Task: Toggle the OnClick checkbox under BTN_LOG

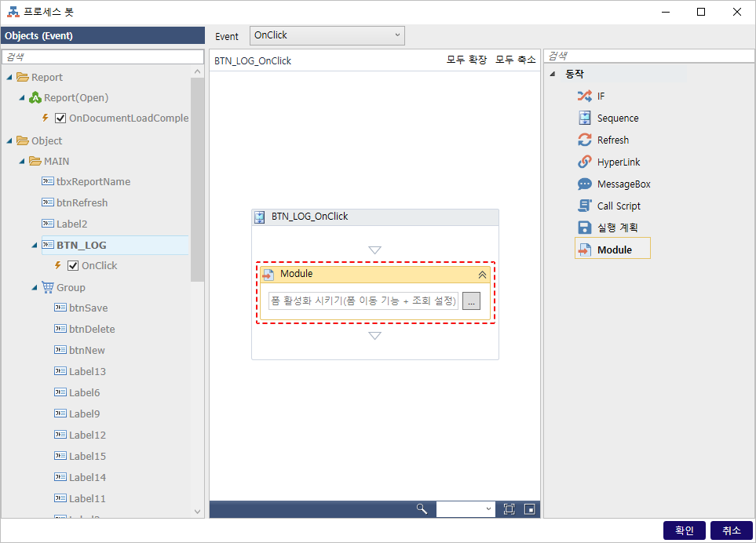Action: point(73,266)
